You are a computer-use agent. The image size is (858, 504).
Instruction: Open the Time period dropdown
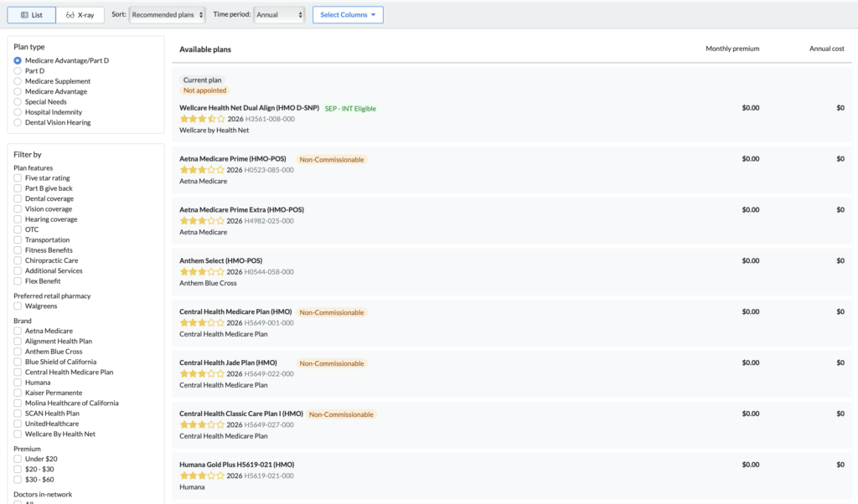click(x=280, y=15)
